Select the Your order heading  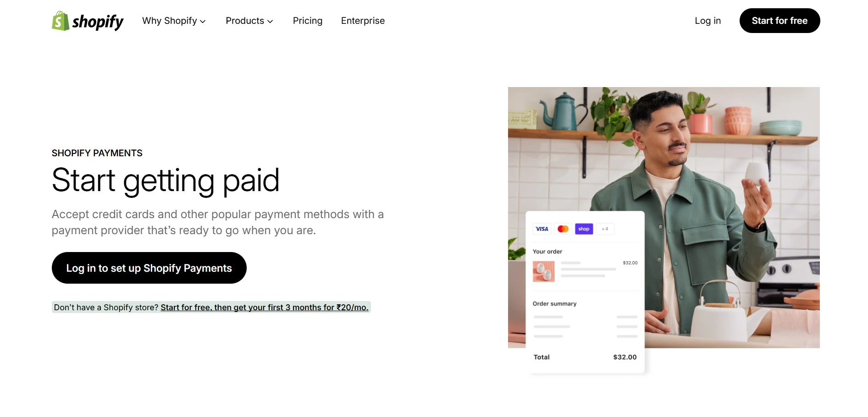click(547, 251)
